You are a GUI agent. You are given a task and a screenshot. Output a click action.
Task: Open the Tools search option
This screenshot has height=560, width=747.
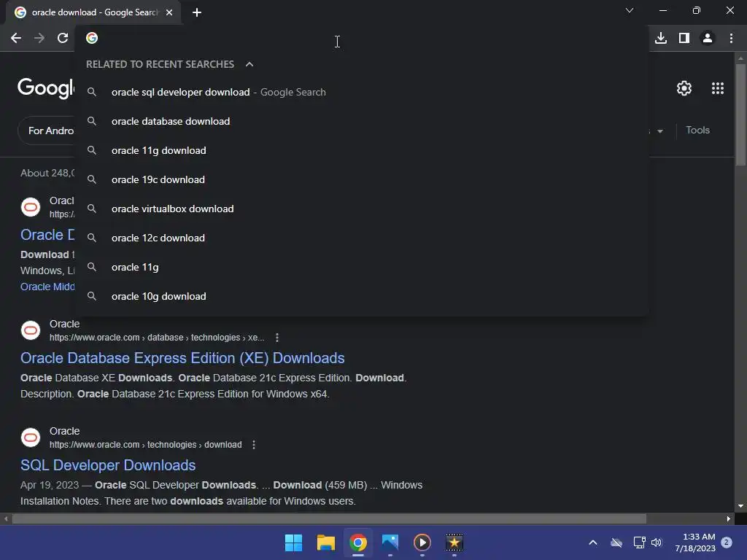tap(697, 130)
